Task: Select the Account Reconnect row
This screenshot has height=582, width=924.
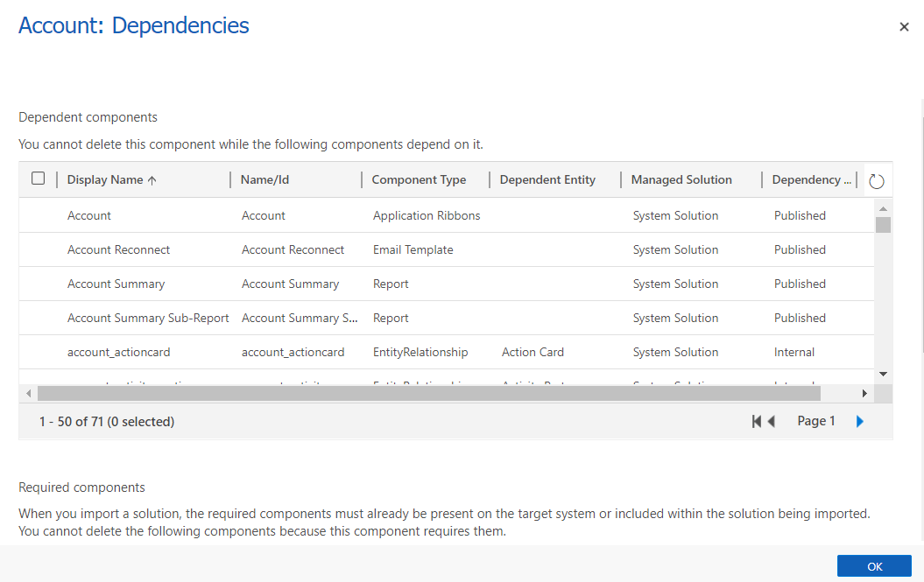Action: click(119, 250)
